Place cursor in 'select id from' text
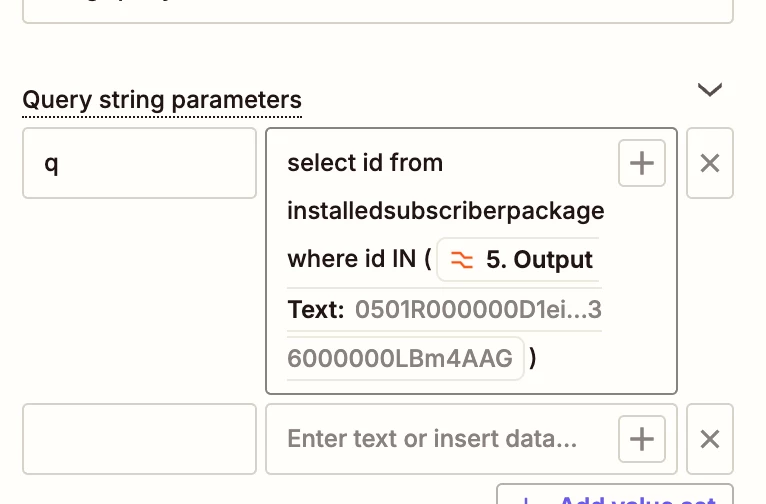The height and width of the screenshot is (504, 766). (365, 163)
